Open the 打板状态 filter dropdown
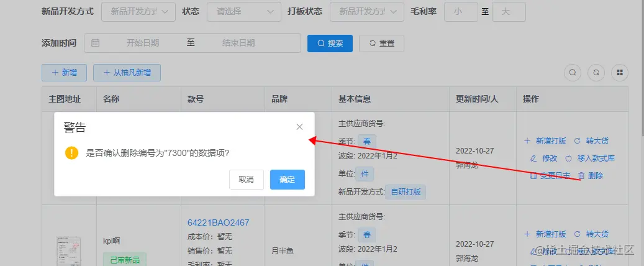Screen dimensions: 644x266 [x=367, y=12]
